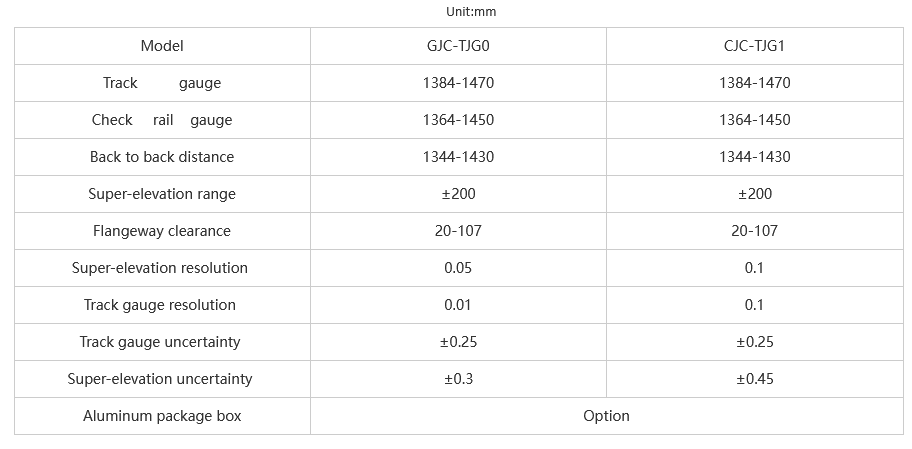This screenshot has height=449, width=912.
Task: Click the Super-elevation resolution label
Action: point(160,268)
